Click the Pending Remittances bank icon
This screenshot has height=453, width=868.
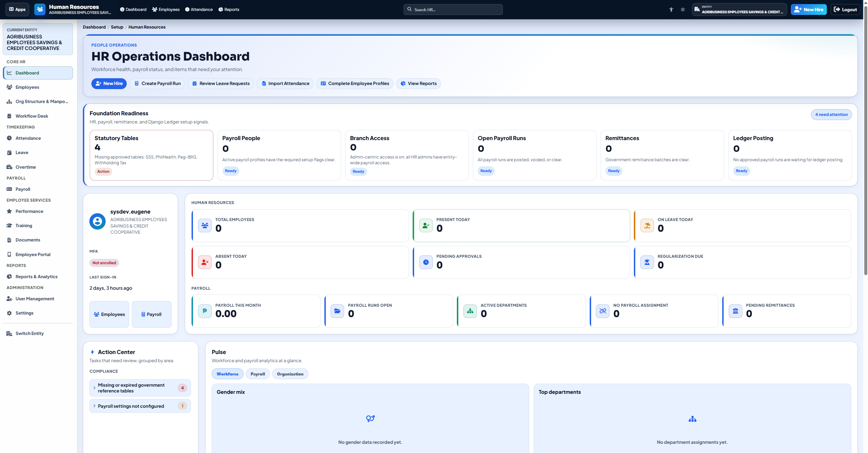(x=736, y=311)
